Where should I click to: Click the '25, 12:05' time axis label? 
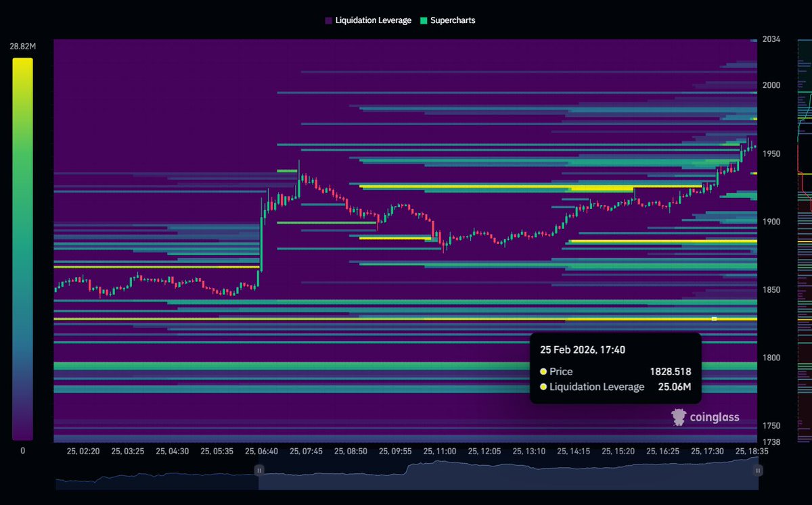484,450
